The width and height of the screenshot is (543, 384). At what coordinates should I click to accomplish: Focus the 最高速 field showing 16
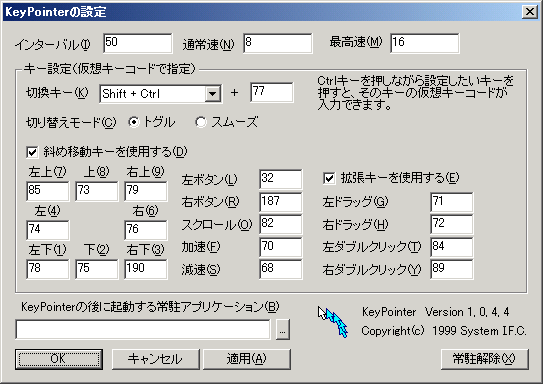pos(425,43)
